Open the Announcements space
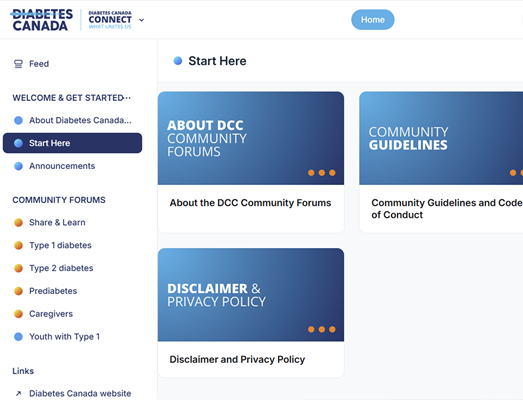Screen dimensions: 523x400 pyautogui.click(x=62, y=166)
